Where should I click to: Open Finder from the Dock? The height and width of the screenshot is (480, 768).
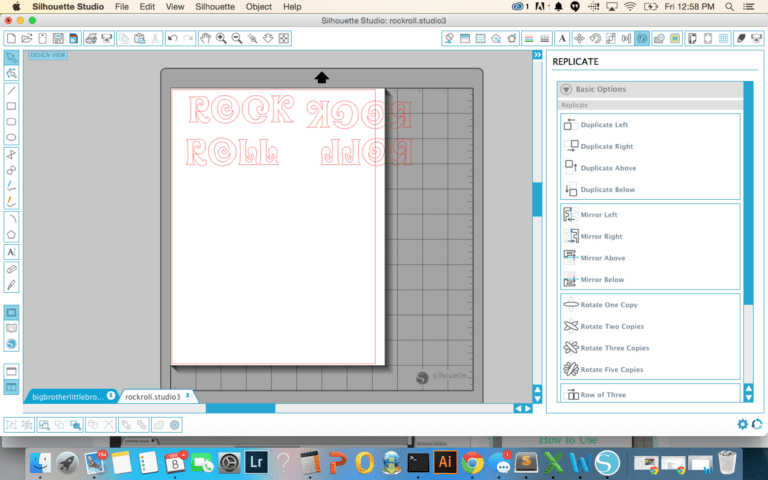[x=40, y=462]
